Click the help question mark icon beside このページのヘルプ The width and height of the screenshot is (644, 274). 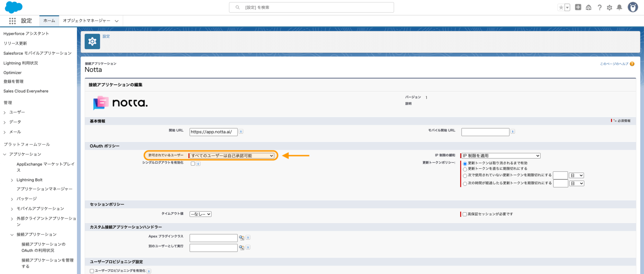632,64
